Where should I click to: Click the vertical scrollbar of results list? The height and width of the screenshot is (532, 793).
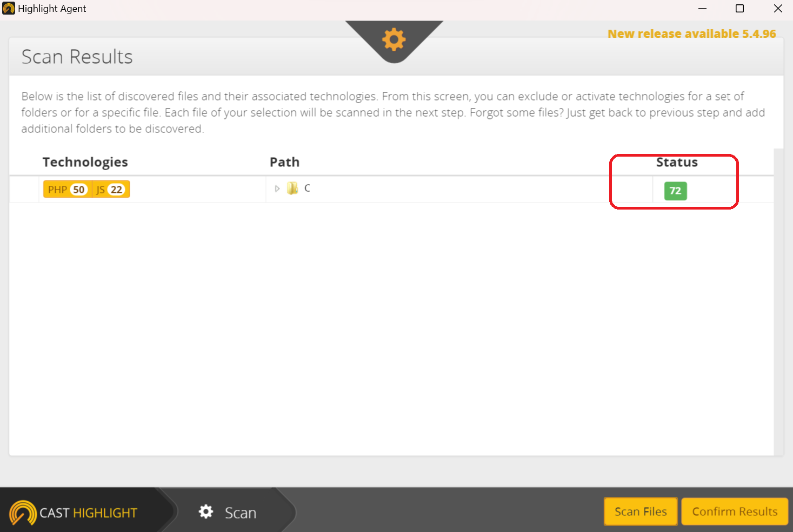[778, 301]
